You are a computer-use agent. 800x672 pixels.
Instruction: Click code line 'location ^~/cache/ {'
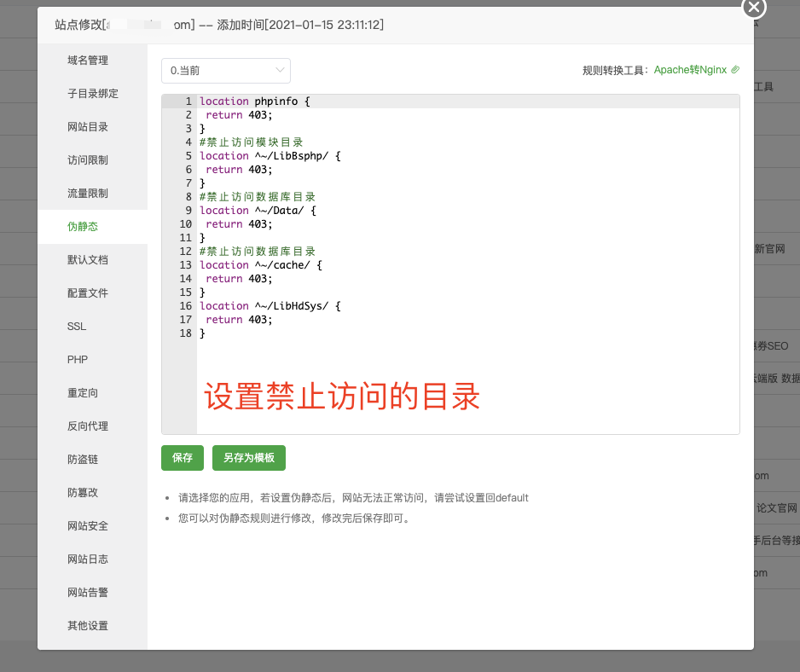[261, 265]
